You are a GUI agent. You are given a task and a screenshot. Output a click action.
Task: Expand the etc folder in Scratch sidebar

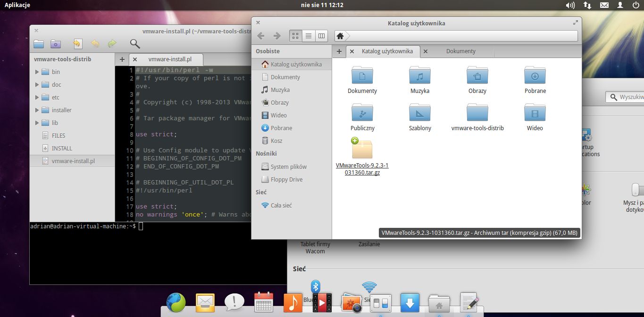point(37,98)
